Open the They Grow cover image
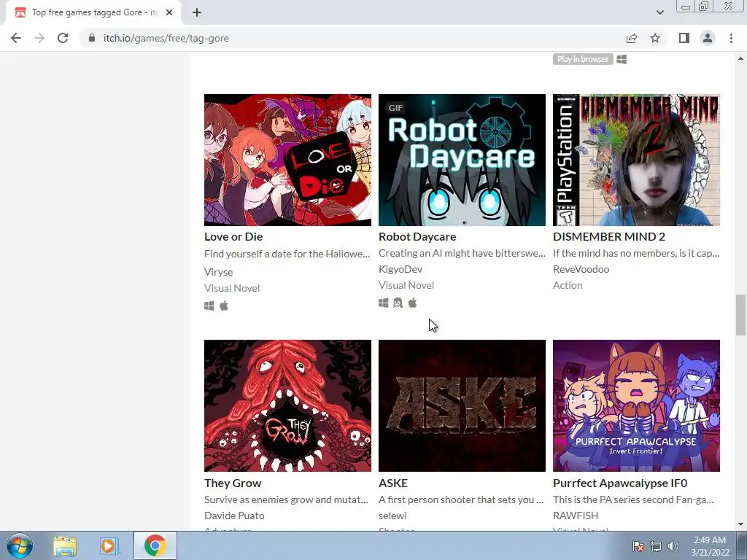The width and height of the screenshot is (747, 560). [287, 405]
